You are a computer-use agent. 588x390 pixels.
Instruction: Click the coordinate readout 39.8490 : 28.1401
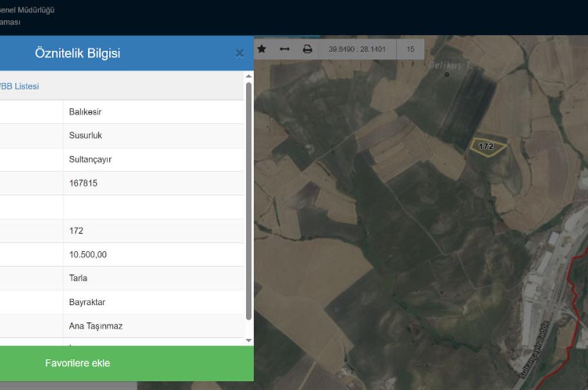(358, 49)
